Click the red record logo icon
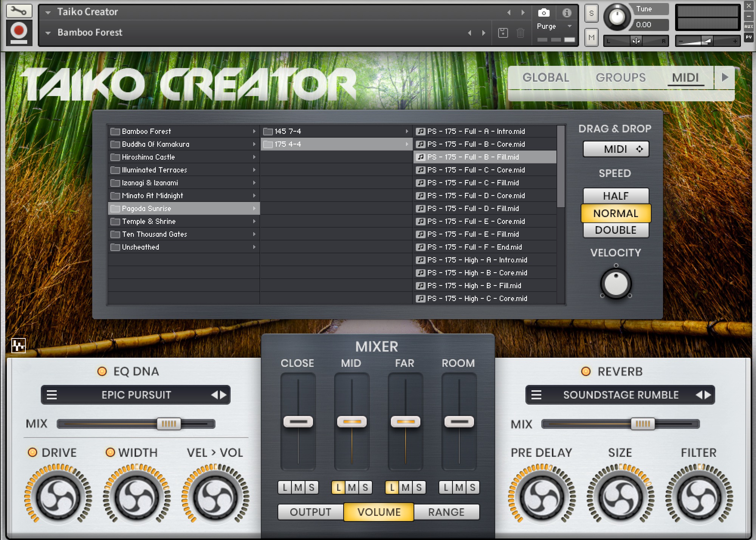 click(x=19, y=33)
